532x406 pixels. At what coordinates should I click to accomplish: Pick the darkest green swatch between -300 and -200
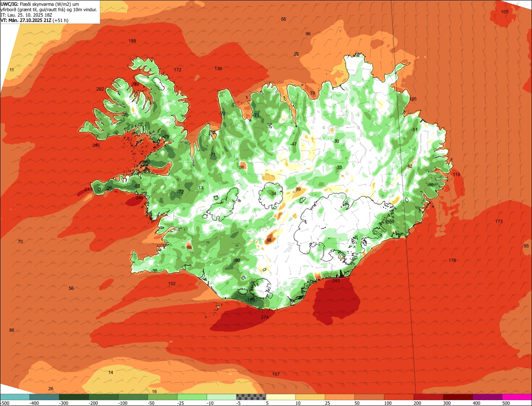pos(74,397)
